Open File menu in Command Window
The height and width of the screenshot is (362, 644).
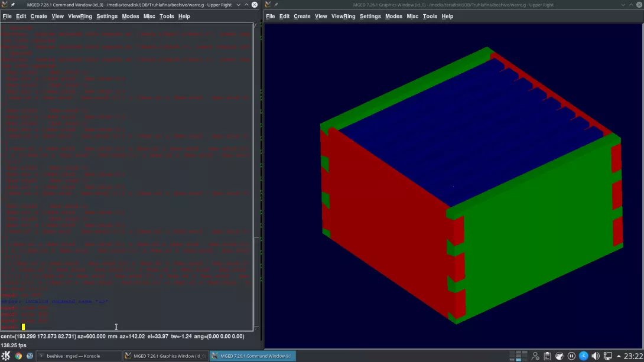pyautogui.click(x=7, y=17)
